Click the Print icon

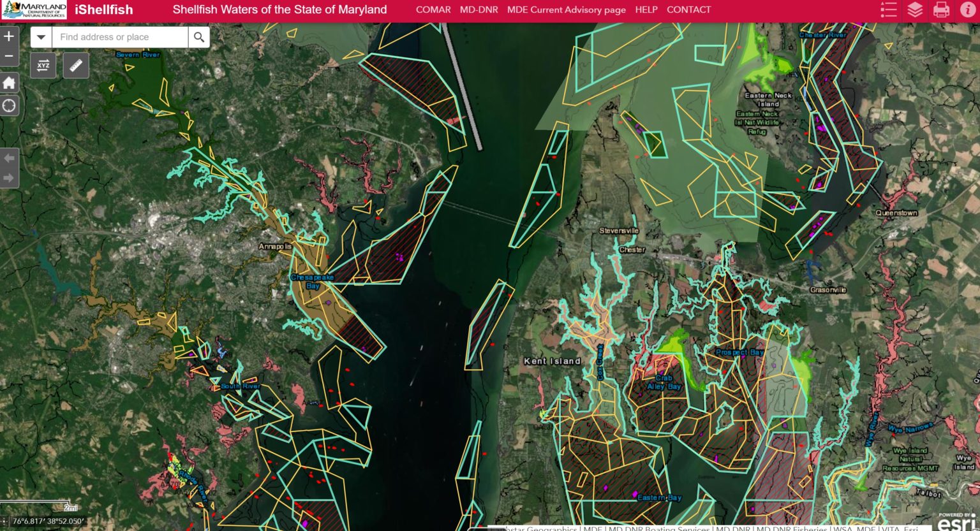(x=941, y=10)
